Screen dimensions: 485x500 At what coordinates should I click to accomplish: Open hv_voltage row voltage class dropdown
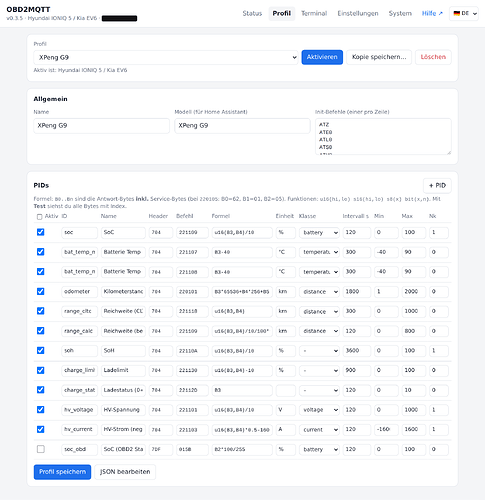point(319,410)
